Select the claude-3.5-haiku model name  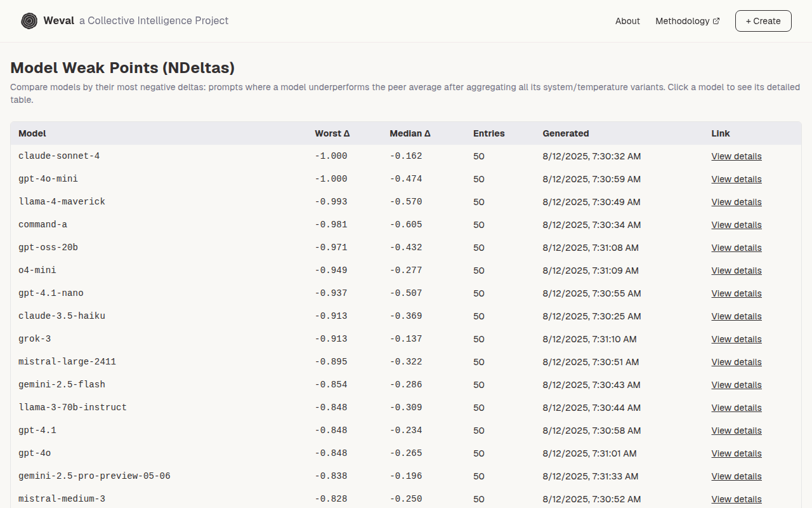click(x=62, y=316)
